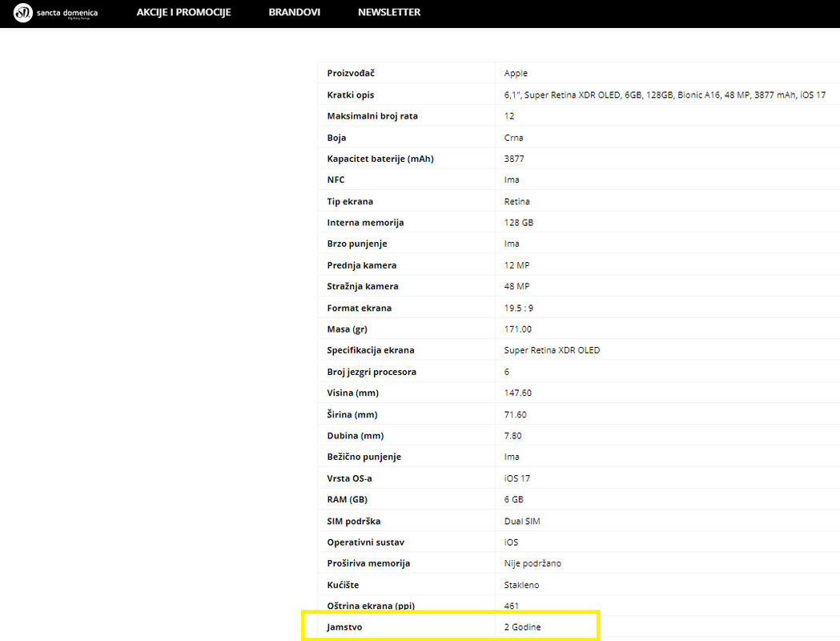
Task: Click the Brzo punjenje label
Action: tap(357, 244)
